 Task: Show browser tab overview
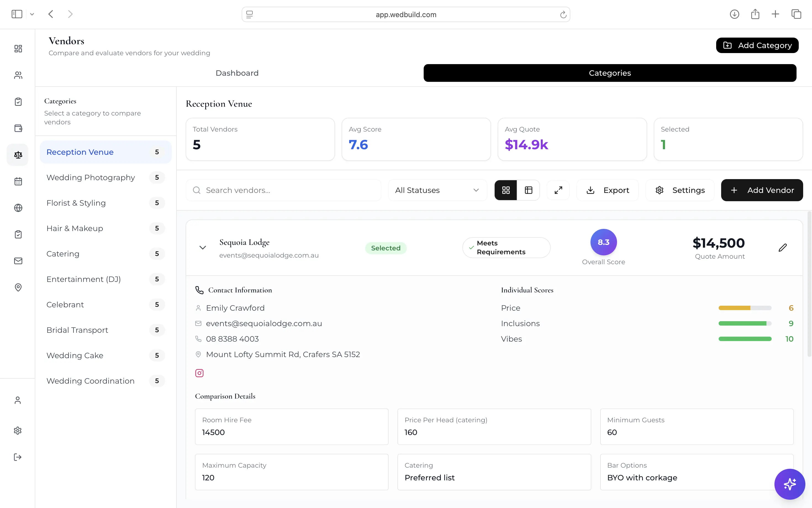point(796,14)
